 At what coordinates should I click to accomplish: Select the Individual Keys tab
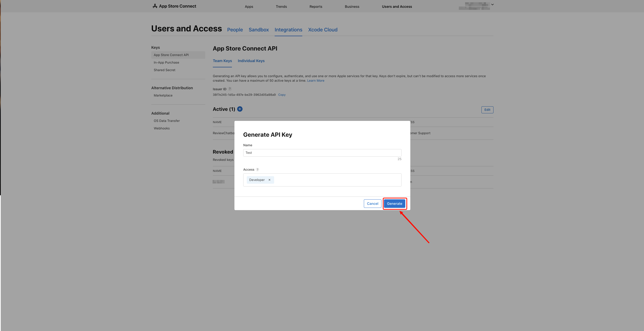(251, 61)
